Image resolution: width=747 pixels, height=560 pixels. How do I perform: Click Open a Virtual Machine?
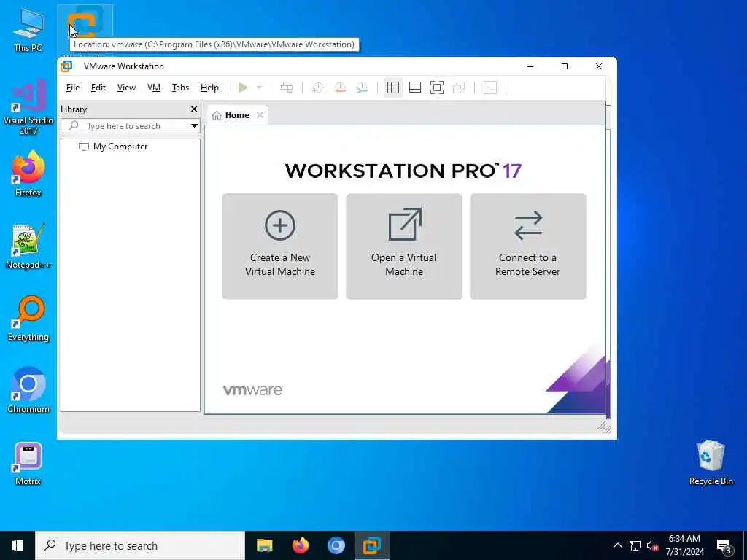pyautogui.click(x=404, y=246)
